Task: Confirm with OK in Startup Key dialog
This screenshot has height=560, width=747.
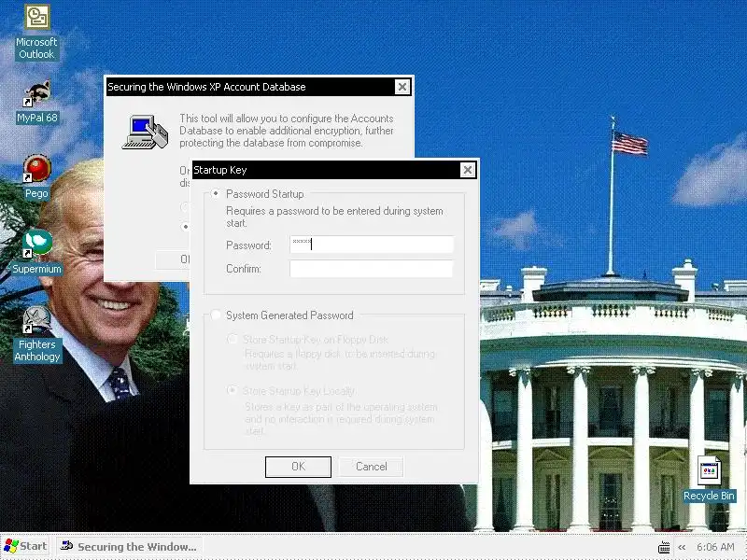Action: pos(298,466)
